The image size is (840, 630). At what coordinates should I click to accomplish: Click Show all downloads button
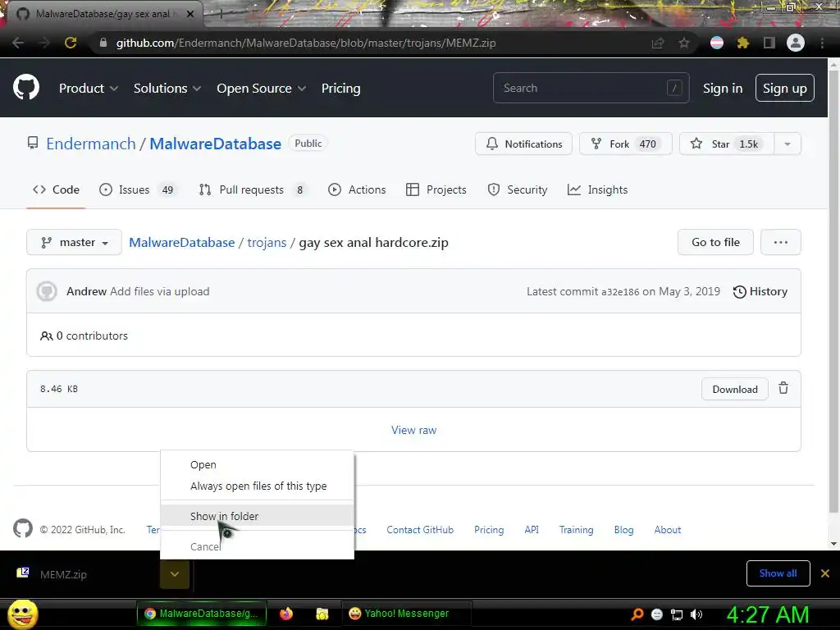point(778,573)
